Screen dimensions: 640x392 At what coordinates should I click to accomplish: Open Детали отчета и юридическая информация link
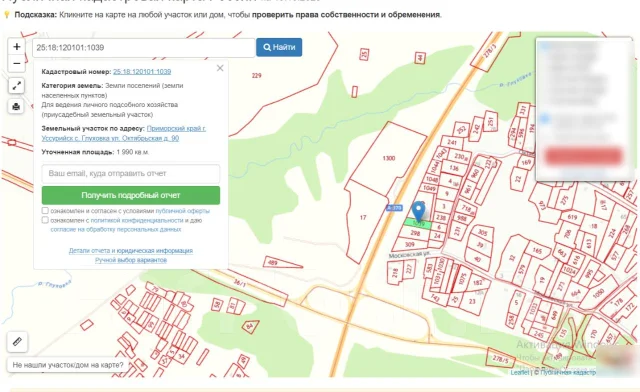(x=131, y=251)
